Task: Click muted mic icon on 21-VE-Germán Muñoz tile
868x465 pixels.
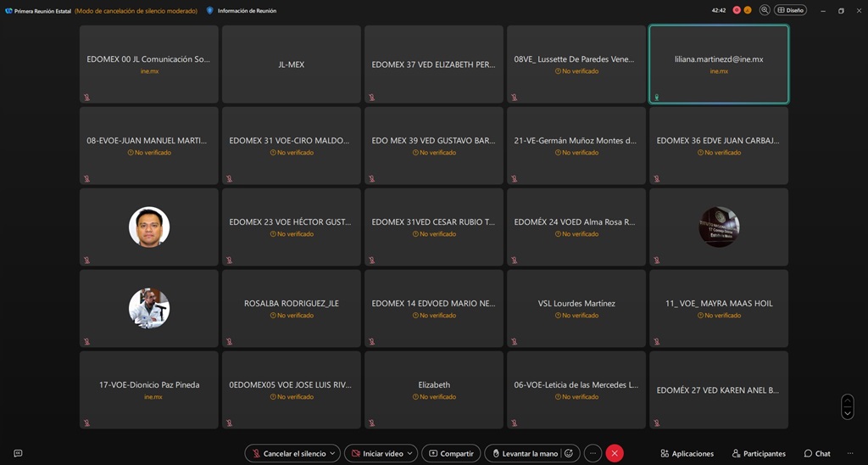Action: tap(514, 178)
